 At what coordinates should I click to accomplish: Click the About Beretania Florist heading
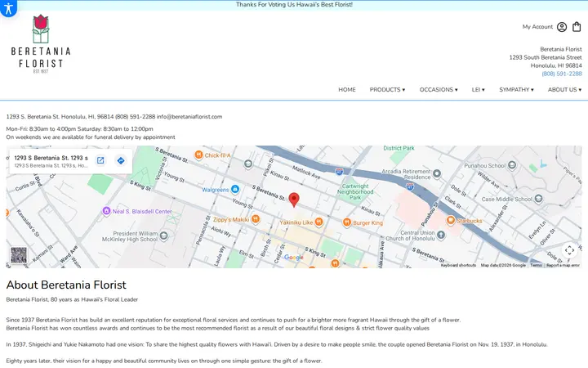click(x=66, y=285)
